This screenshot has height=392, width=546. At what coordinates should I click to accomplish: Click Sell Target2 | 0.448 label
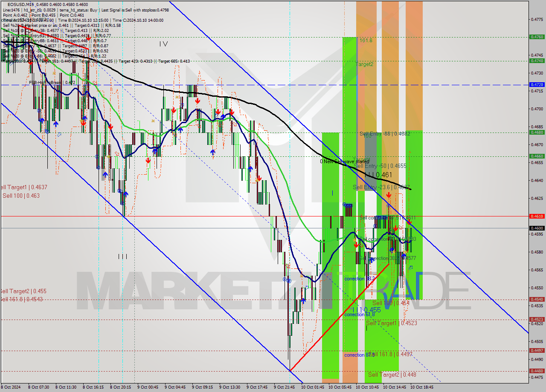tap(392, 375)
